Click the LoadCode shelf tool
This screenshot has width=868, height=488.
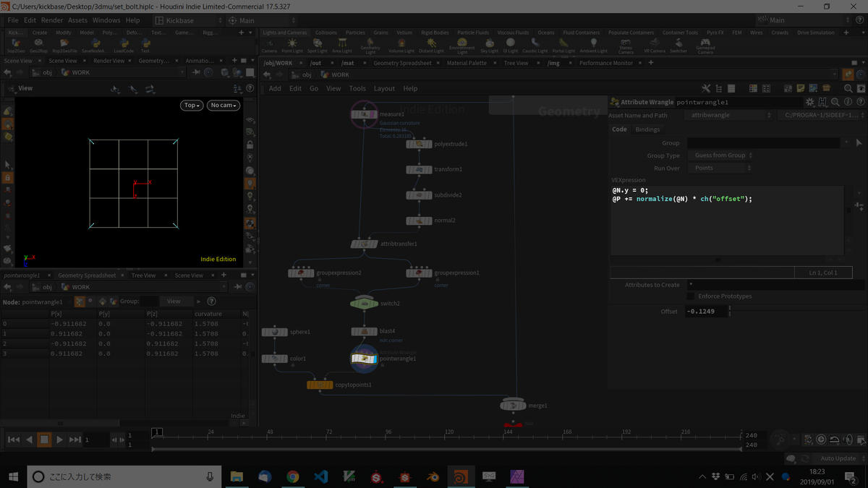(124, 46)
